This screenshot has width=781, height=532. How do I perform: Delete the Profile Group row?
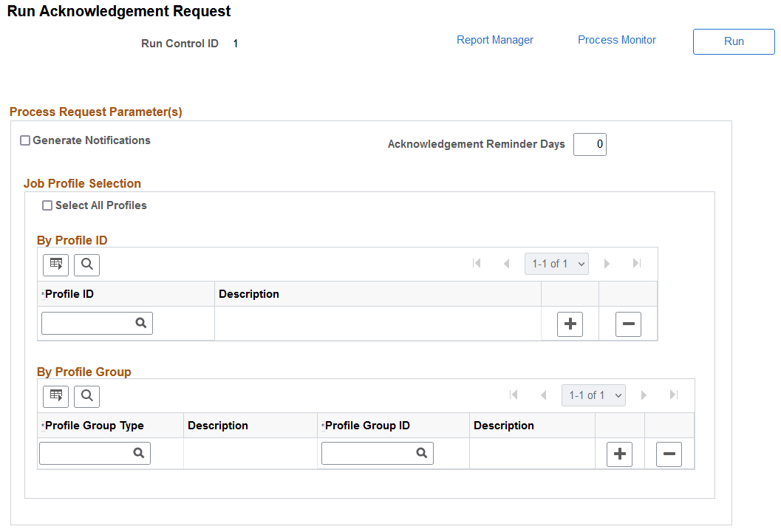[x=669, y=454]
